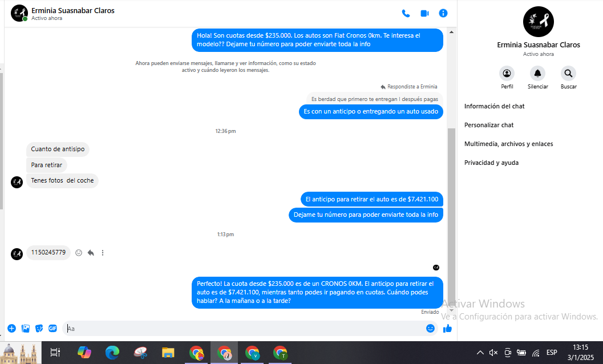Open the plus more-actions button
Image resolution: width=603 pixels, height=364 pixels.
11,328
